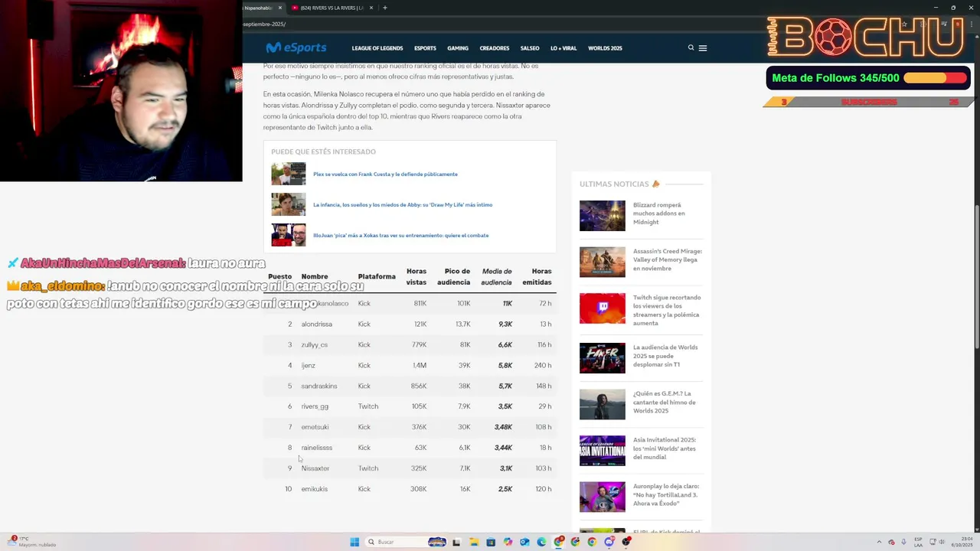Open Assassin's Creed Mirage news link
The width and height of the screenshot is (980, 551).
click(667, 259)
